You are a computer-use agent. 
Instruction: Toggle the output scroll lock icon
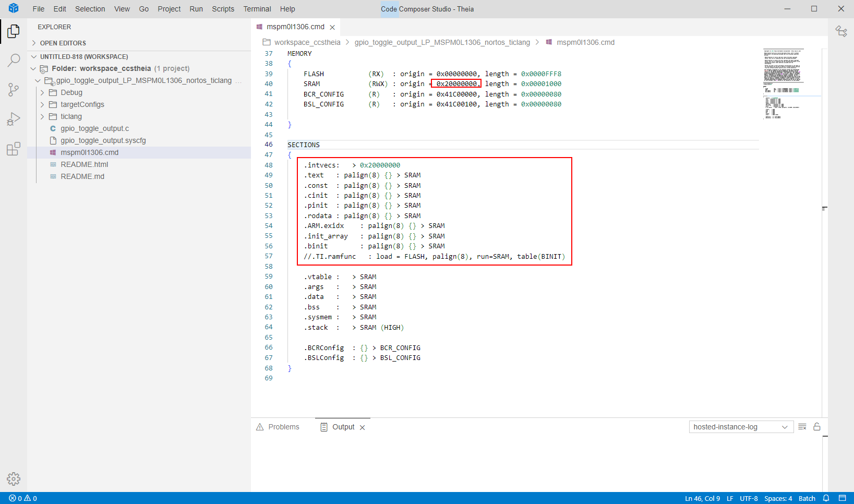click(x=817, y=427)
